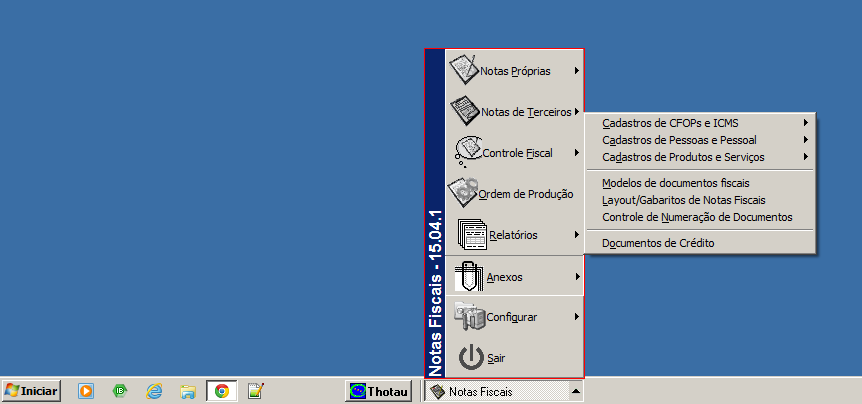Click the Relatórios stacked pages icon
Screen dimensions: 862x404
pyautogui.click(x=471, y=234)
